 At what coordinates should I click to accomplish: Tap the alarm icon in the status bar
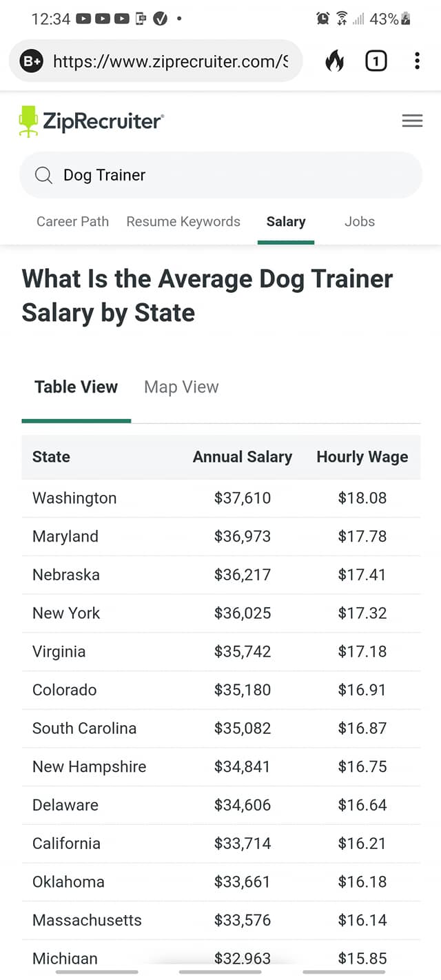322,19
